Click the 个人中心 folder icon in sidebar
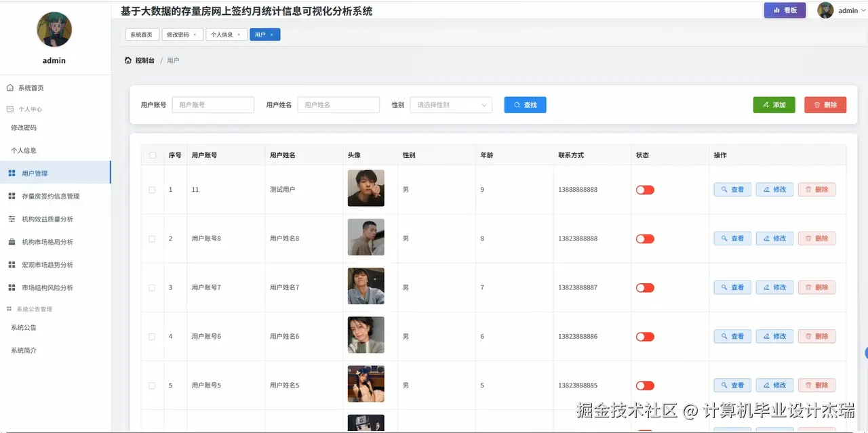This screenshot has height=433, width=868. (x=9, y=108)
